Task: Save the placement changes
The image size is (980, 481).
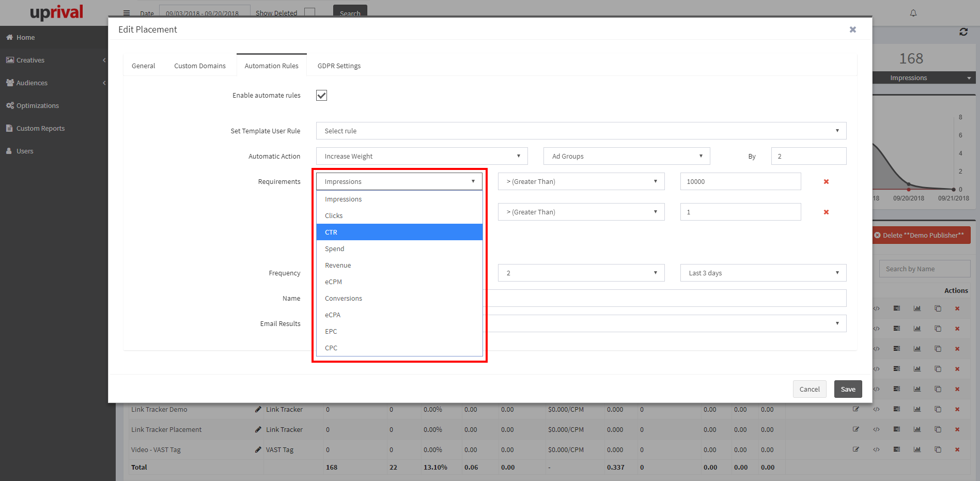Action: pos(848,389)
